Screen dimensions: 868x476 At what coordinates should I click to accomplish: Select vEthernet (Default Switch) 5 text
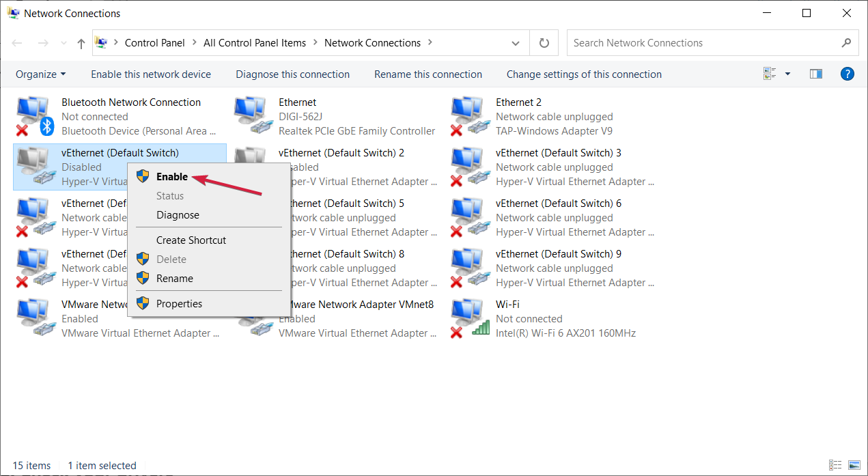tap(348, 204)
